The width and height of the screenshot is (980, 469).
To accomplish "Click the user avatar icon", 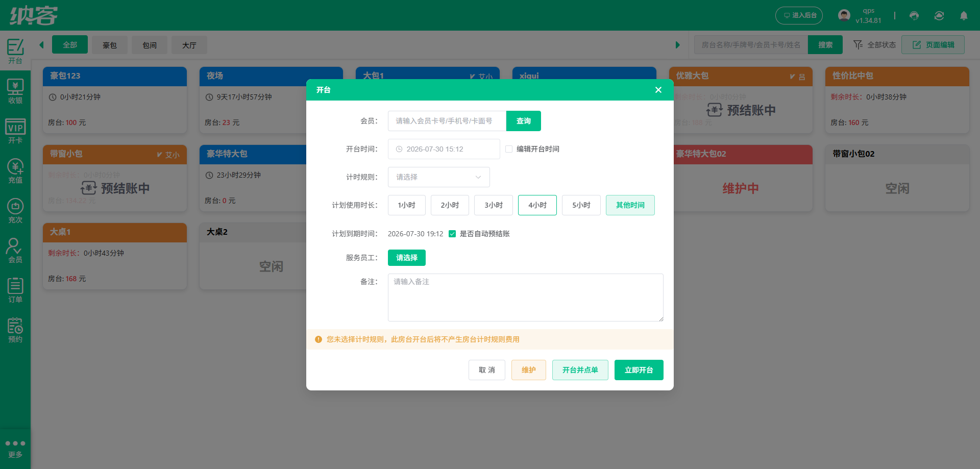I will pos(844,15).
